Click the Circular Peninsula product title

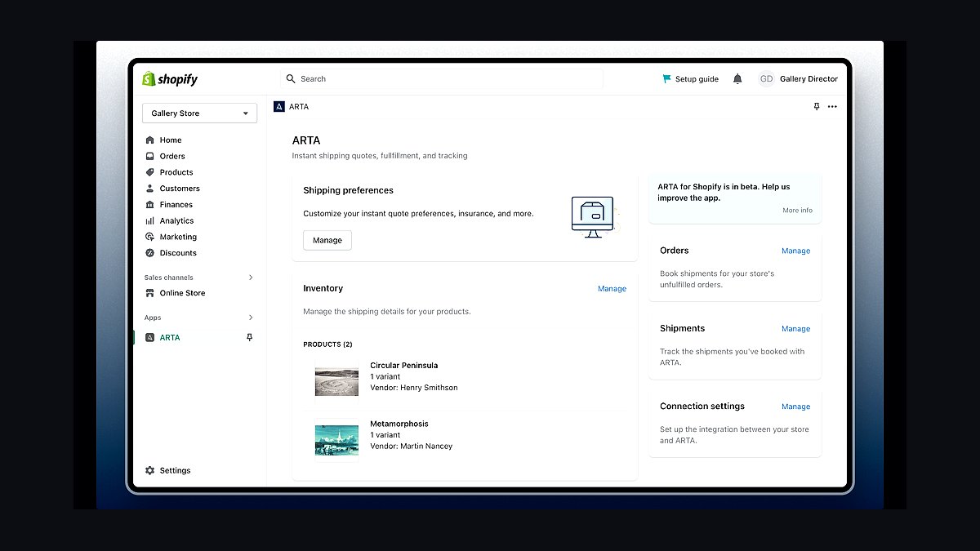tap(404, 366)
